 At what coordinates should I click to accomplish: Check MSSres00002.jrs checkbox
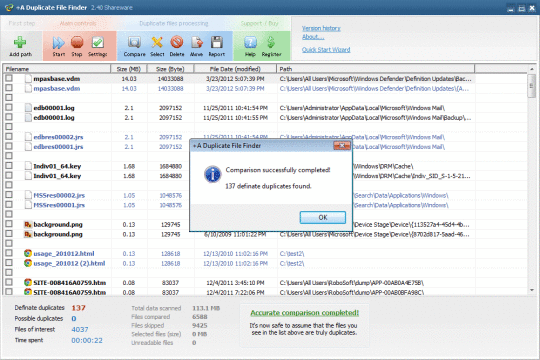click(9, 195)
